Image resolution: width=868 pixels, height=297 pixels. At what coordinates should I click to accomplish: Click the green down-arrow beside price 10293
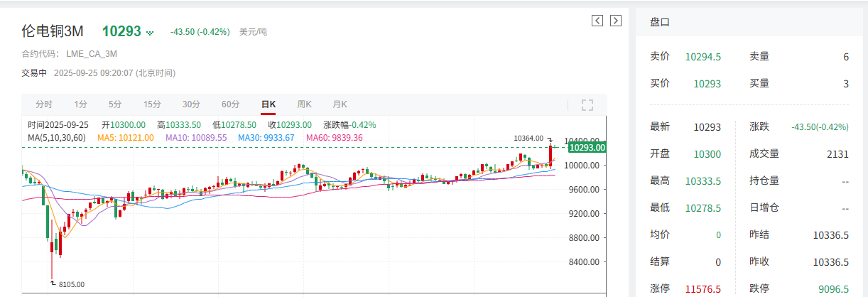click(150, 33)
